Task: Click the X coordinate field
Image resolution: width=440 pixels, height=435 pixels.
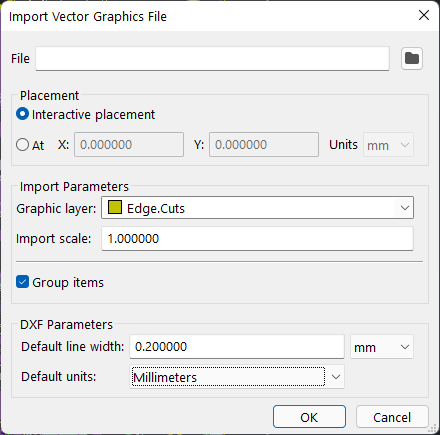Action: [129, 145]
